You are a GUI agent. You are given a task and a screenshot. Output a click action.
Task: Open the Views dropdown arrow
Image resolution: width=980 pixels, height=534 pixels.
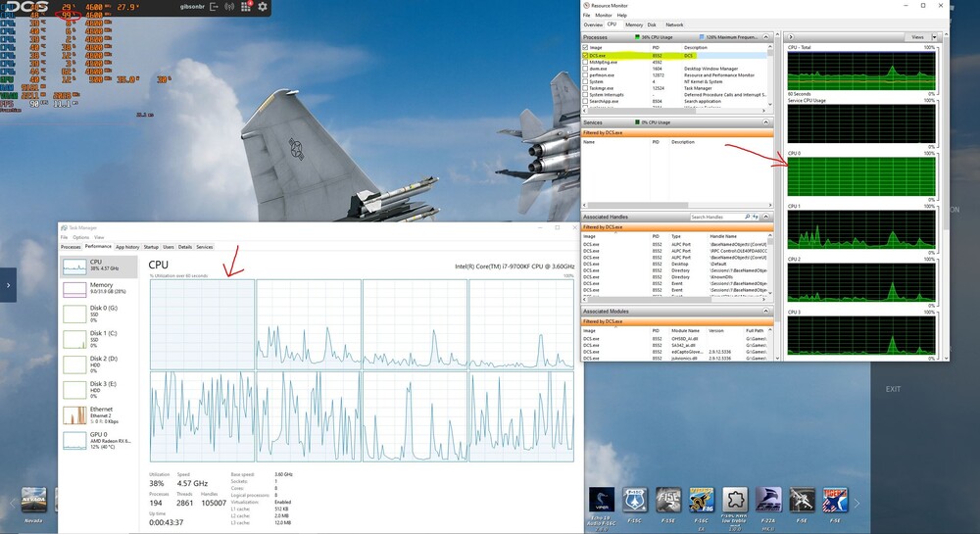click(934, 37)
